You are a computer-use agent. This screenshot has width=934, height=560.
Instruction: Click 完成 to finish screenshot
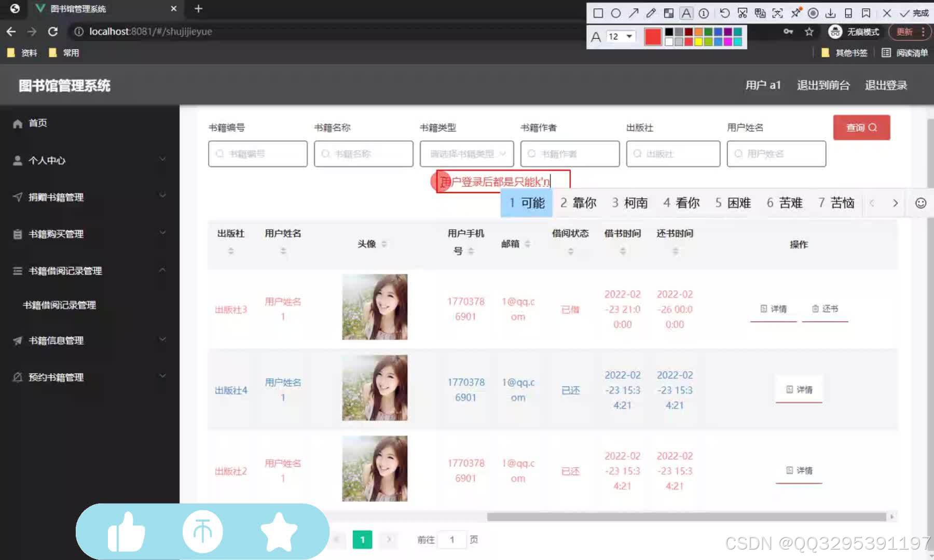pyautogui.click(x=914, y=13)
